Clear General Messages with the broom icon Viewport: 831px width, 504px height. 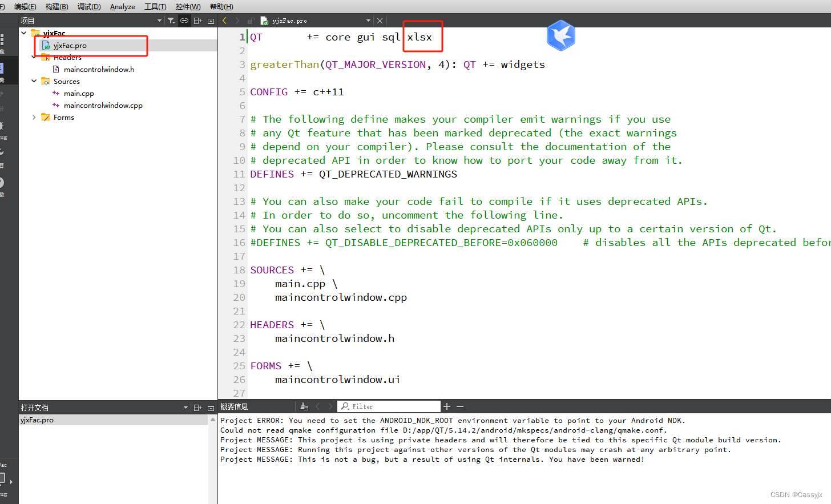304,406
